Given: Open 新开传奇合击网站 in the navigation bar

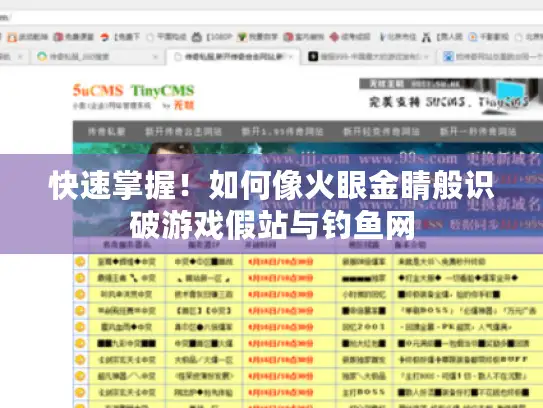Looking at the screenshot, I should click(183, 132).
